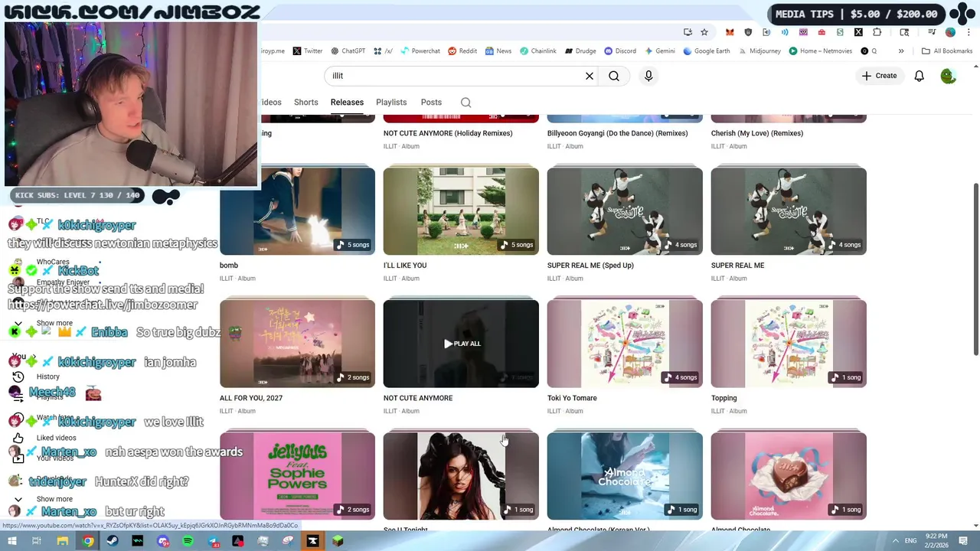
Task: Start voice search with the microphone icon
Action: pyautogui.click(x=648, y=76)
